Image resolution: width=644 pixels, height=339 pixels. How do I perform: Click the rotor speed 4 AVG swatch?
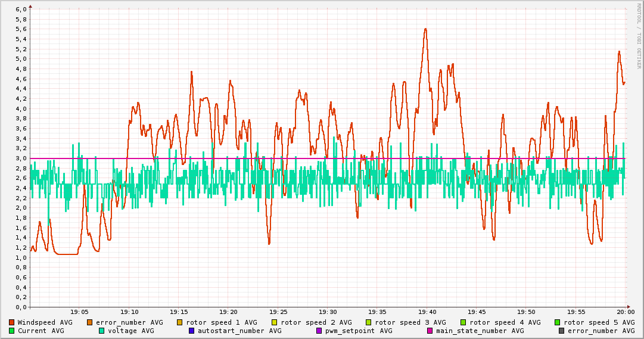(x=463, y=322)
